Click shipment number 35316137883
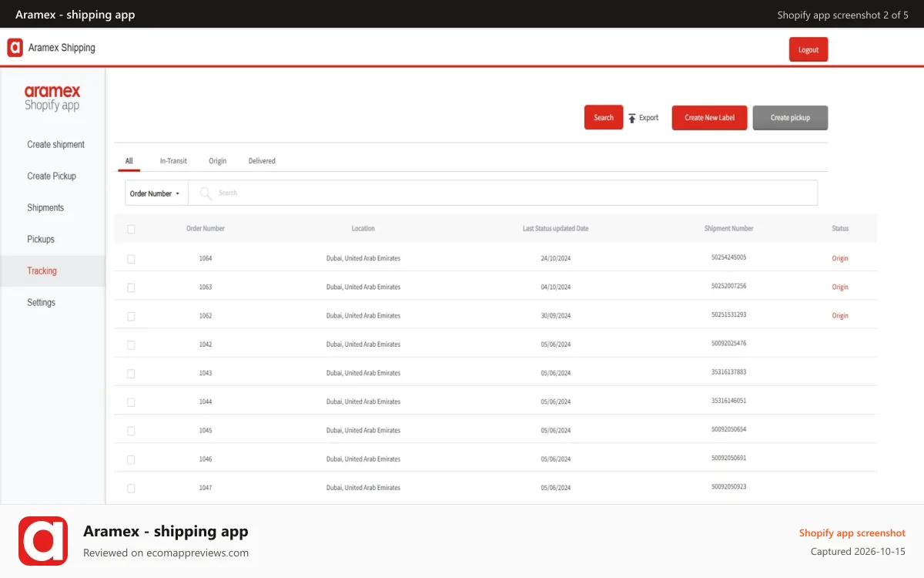This screenshot has width=924, height=578. pos(729,372)
